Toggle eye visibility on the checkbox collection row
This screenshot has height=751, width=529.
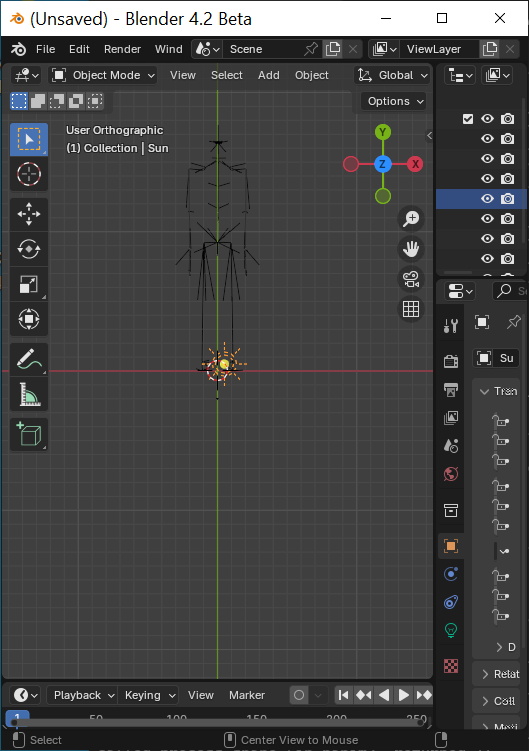487,119
